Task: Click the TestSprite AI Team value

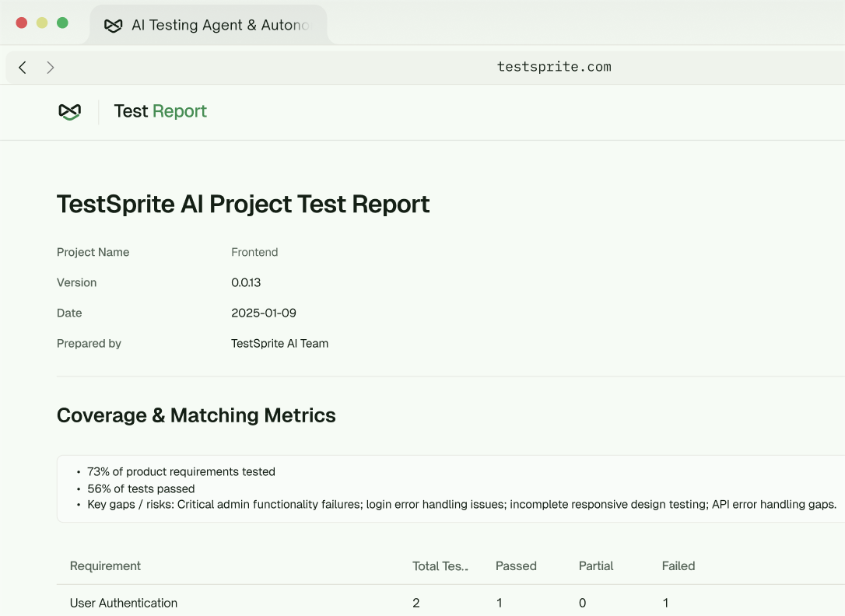Action: click(x=279, y=344)
